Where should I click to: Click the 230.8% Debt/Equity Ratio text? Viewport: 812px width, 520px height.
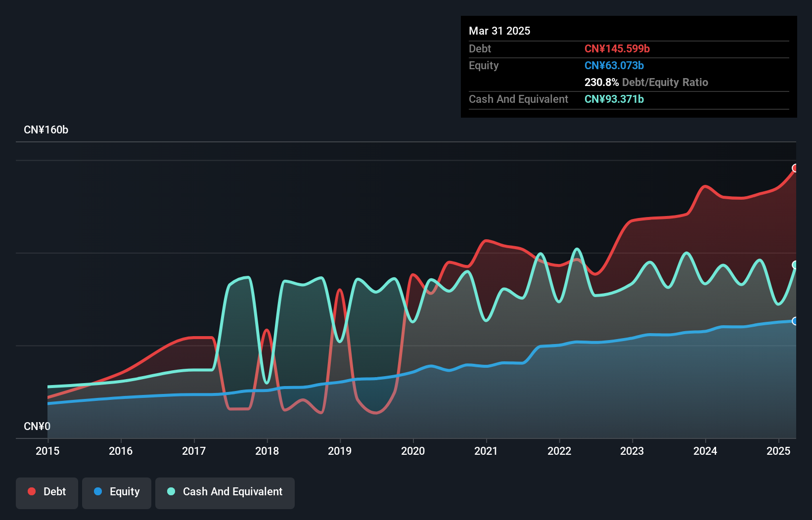tap(646, 82)
